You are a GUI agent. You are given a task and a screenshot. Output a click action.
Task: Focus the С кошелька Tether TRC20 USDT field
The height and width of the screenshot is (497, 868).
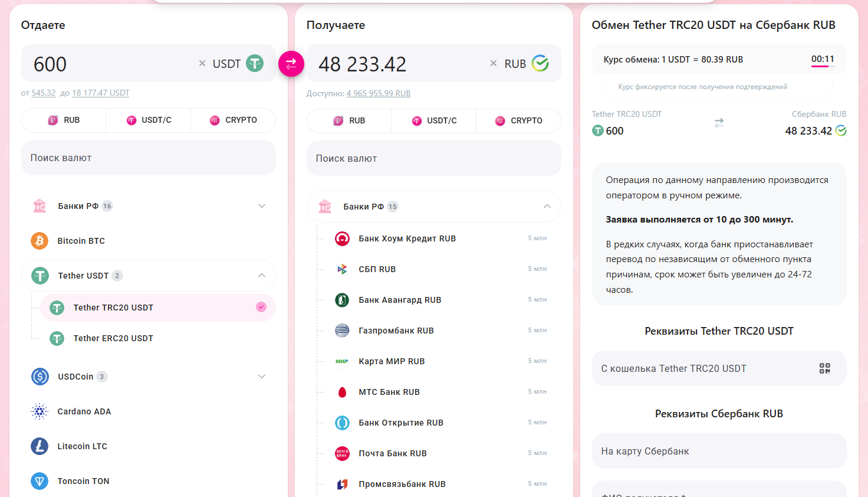(719, 368)
